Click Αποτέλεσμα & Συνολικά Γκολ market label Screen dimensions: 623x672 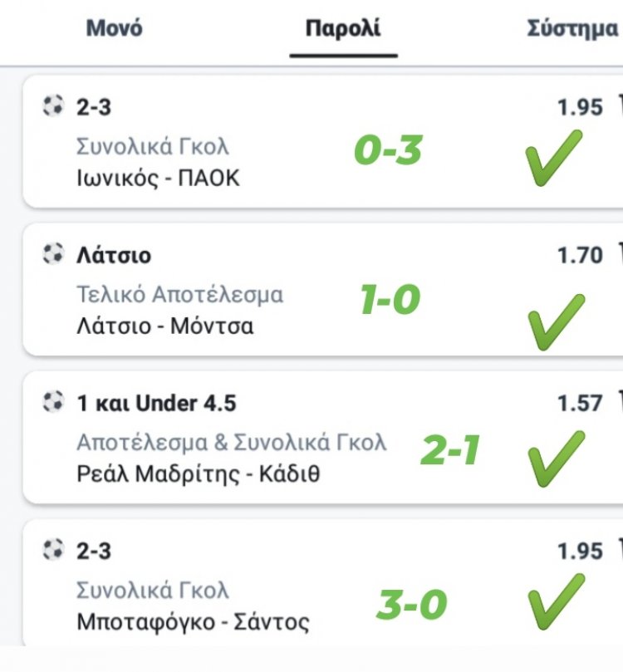231,443
